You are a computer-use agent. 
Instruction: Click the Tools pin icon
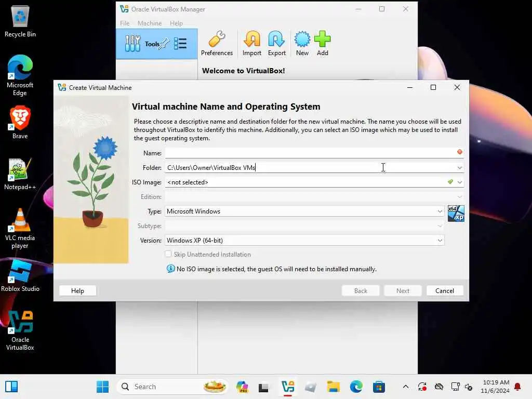coord(164,44)
